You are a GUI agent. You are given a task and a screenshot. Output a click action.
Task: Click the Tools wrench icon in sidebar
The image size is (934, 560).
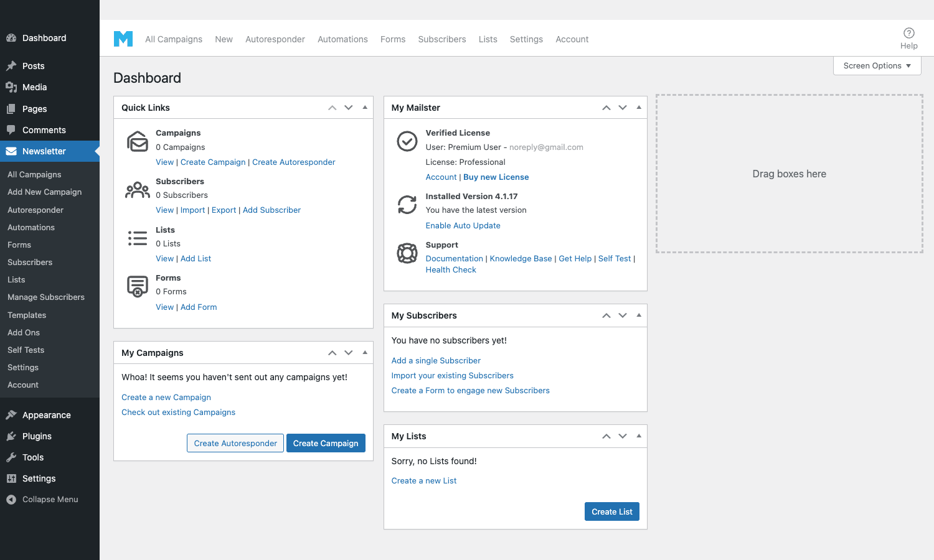11,457
